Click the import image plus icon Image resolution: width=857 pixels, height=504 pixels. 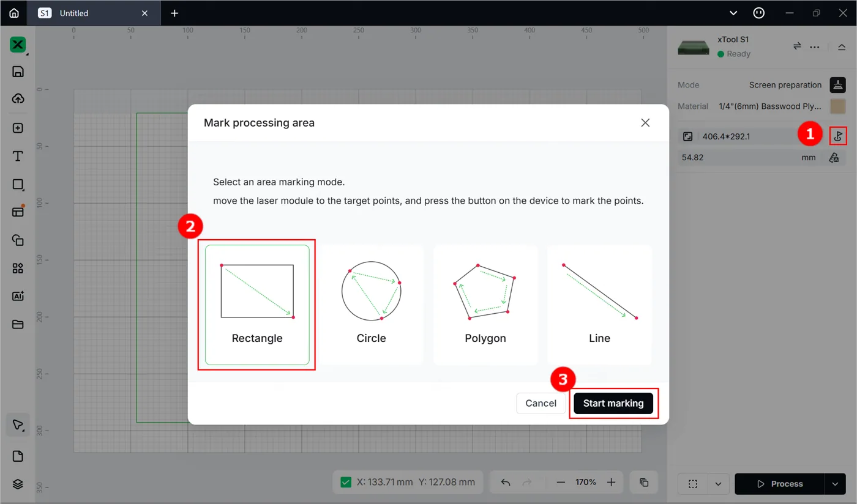pyautogui.click(x=18, y=128)
